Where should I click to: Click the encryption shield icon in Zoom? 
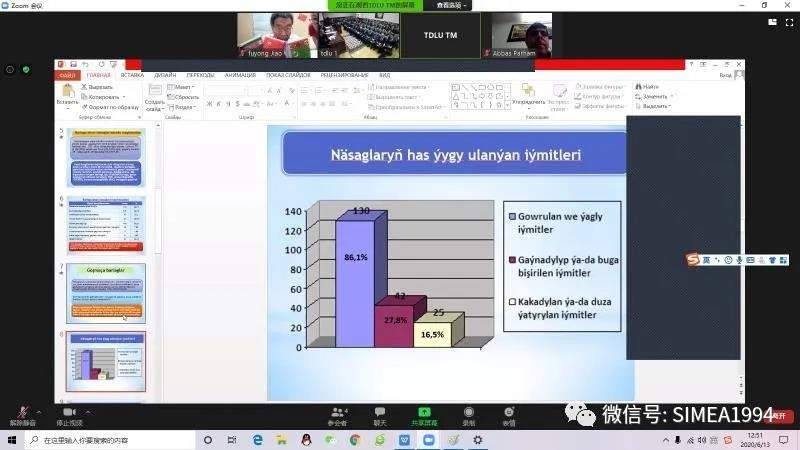click(x=26, y=69)
